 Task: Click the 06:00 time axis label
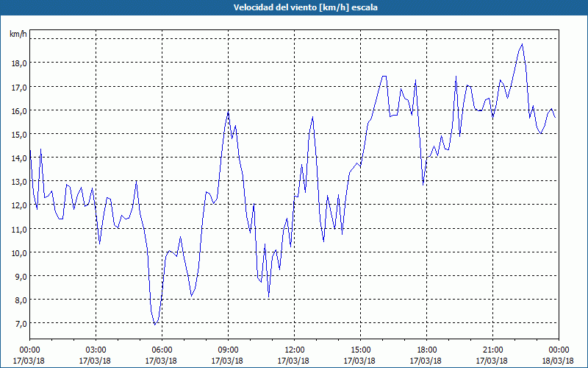pyautogui.click(x=162, y=350)
